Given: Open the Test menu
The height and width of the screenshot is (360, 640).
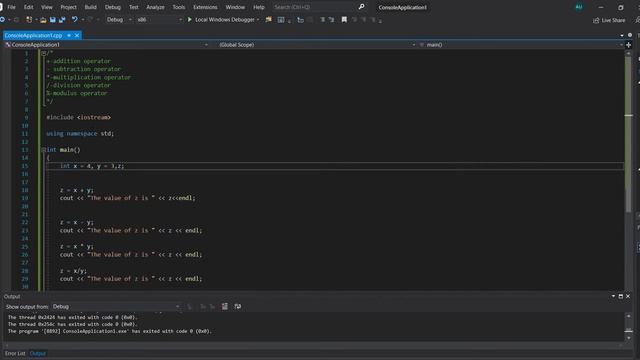Looking at the screenshot, I should point(133,7).
